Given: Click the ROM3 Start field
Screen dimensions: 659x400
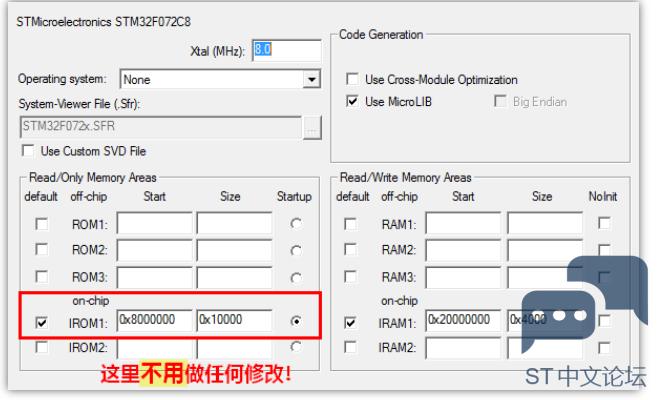Looking at the screenshot, I should point(154,277).
